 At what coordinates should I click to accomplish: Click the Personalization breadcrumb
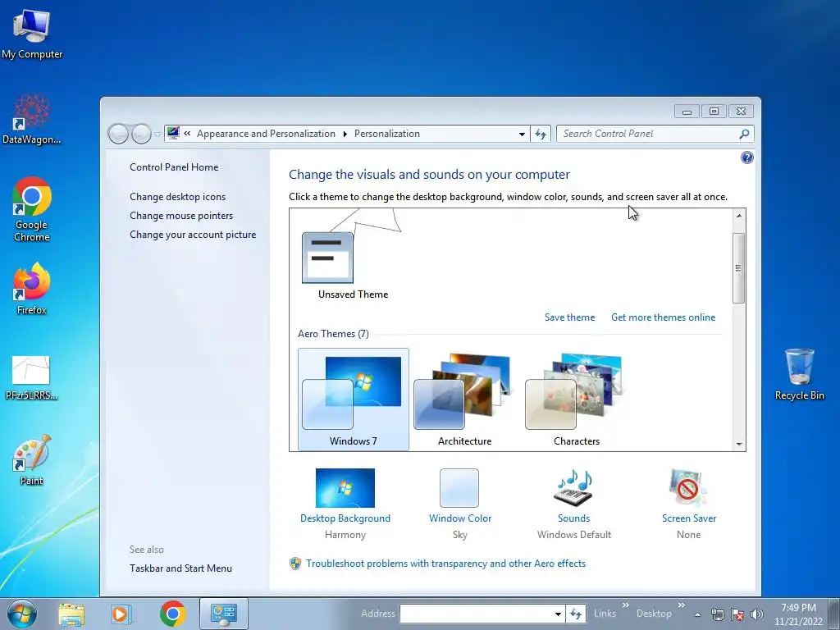coord(387,134)
